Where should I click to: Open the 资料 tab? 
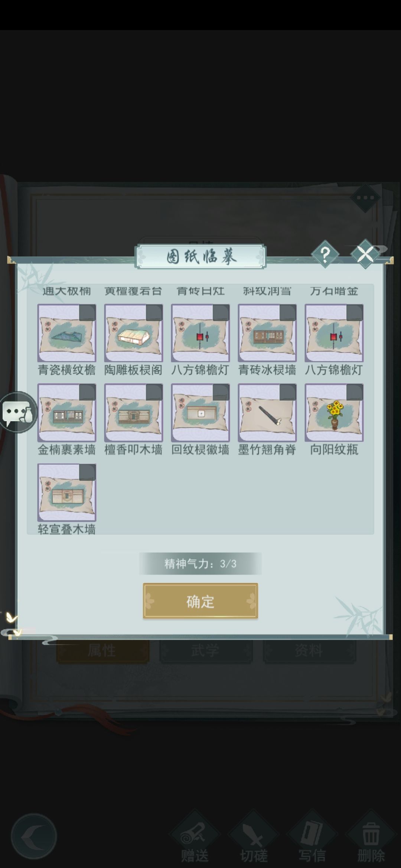[x=309, y=651]
